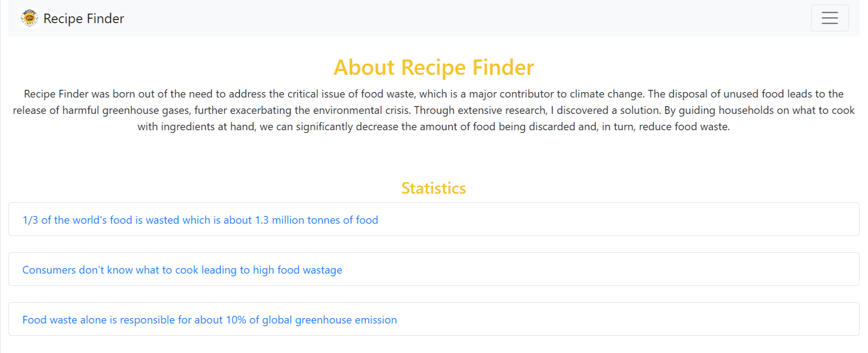
Task: Click the Recipe Finder brand name link
Action: [x=84, y=19]
